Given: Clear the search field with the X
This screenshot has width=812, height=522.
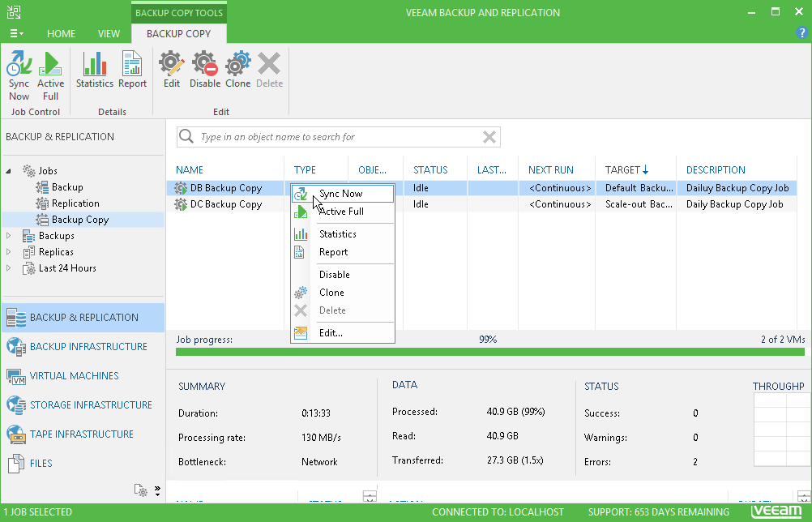Looking at the screenshot, I should pyautogui.click(x=489, y=137).
